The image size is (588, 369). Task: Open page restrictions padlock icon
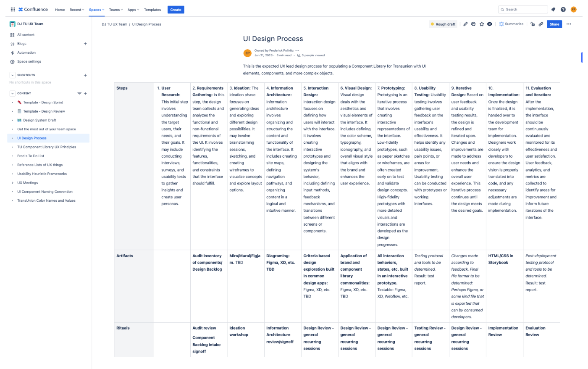click(x=533, y=24)
